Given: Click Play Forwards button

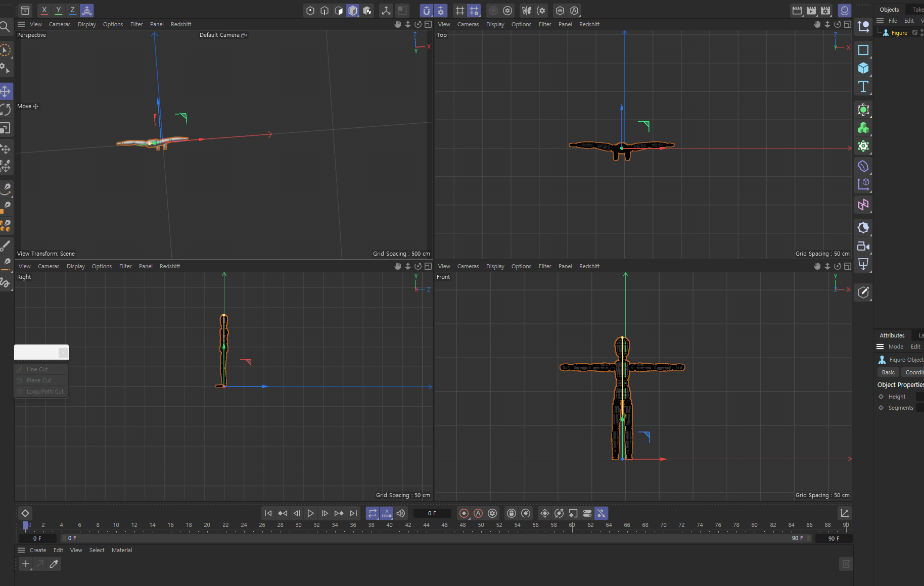Looking at the screenshot, I should pos(311,513).
